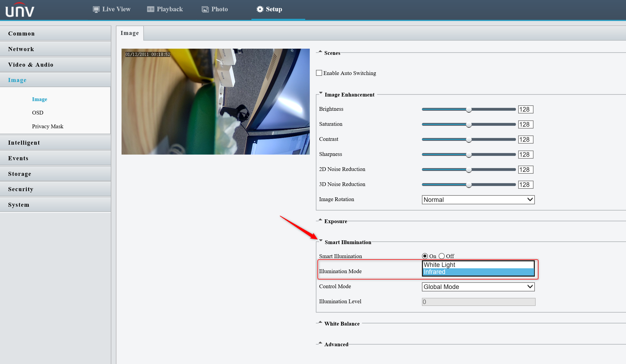Image resolution: width=626 pixels, height=364 pixels.
Task: Enable Auto Switching checkbox
Action: coord(319,73)
